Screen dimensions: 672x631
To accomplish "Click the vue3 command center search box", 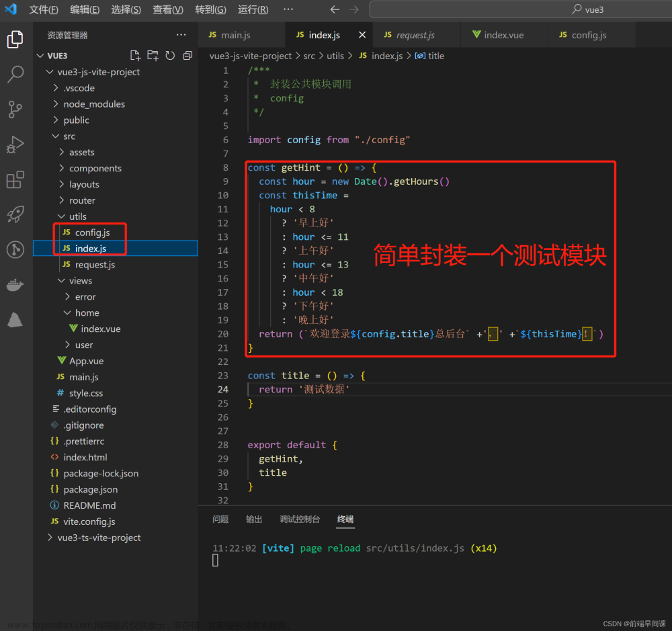I will point(520,9).
